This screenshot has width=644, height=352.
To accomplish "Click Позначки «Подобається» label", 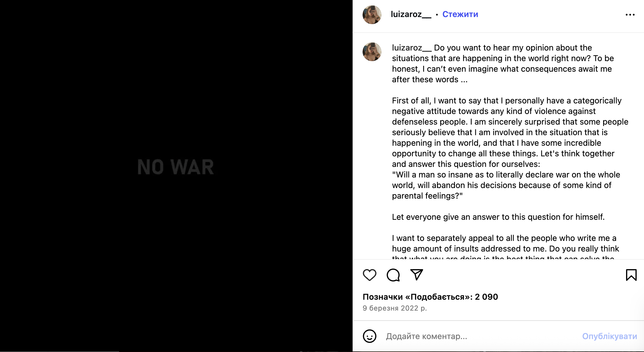I will pyautogui.click(x=418, y=297).
